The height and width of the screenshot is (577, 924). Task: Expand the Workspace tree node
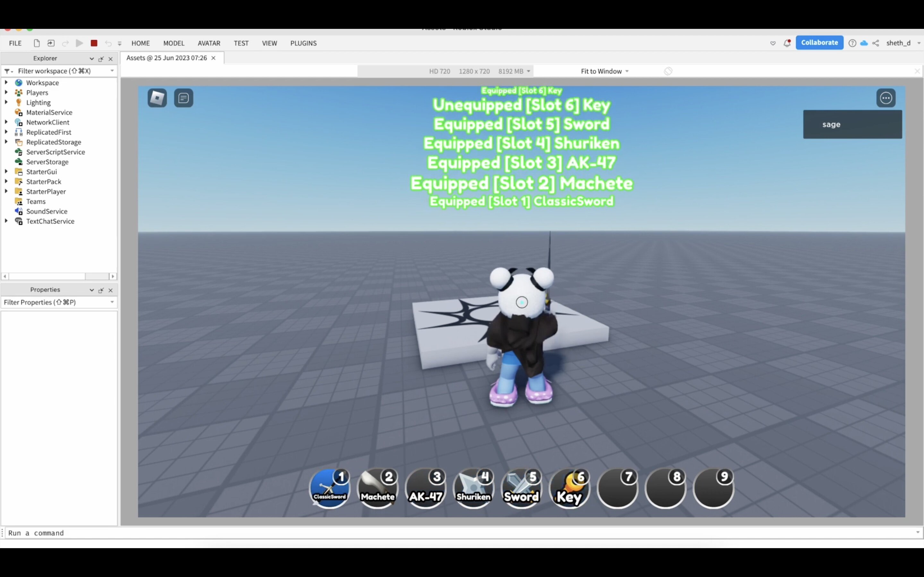point(6,82)
